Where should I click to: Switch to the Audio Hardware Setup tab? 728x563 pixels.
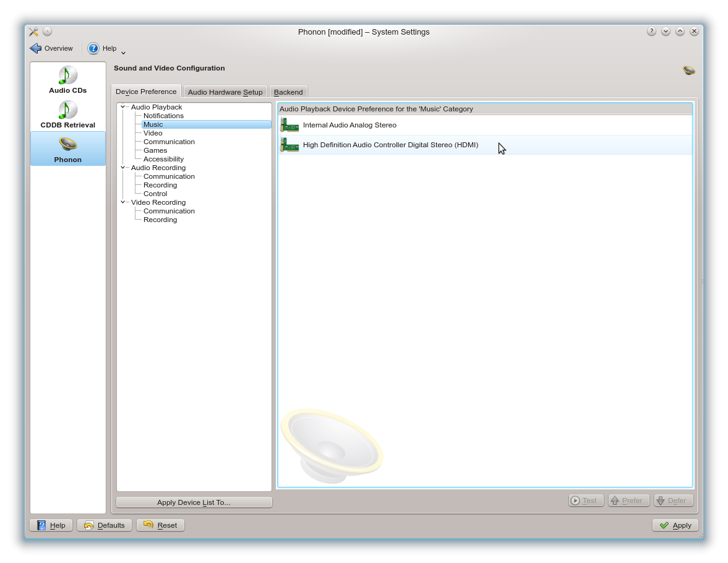225,91
